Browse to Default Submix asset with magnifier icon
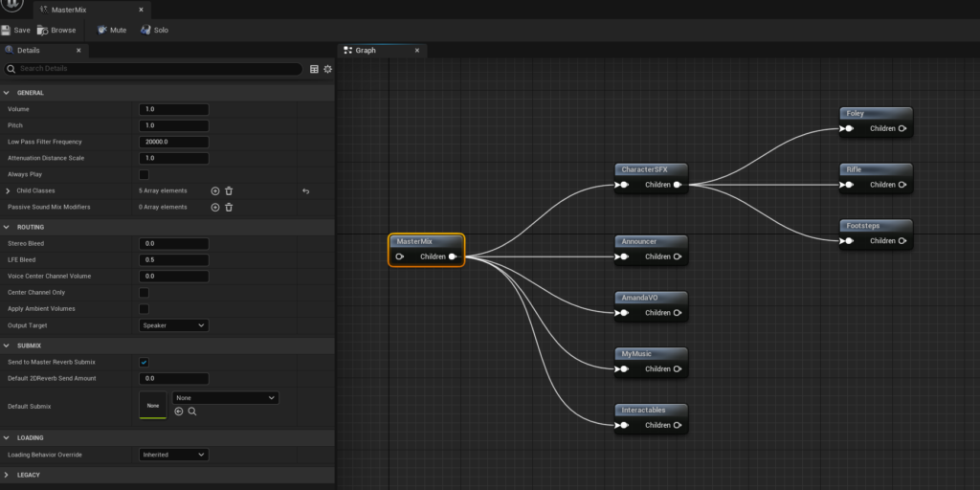 pyautogui.click(x=192, y=412)
